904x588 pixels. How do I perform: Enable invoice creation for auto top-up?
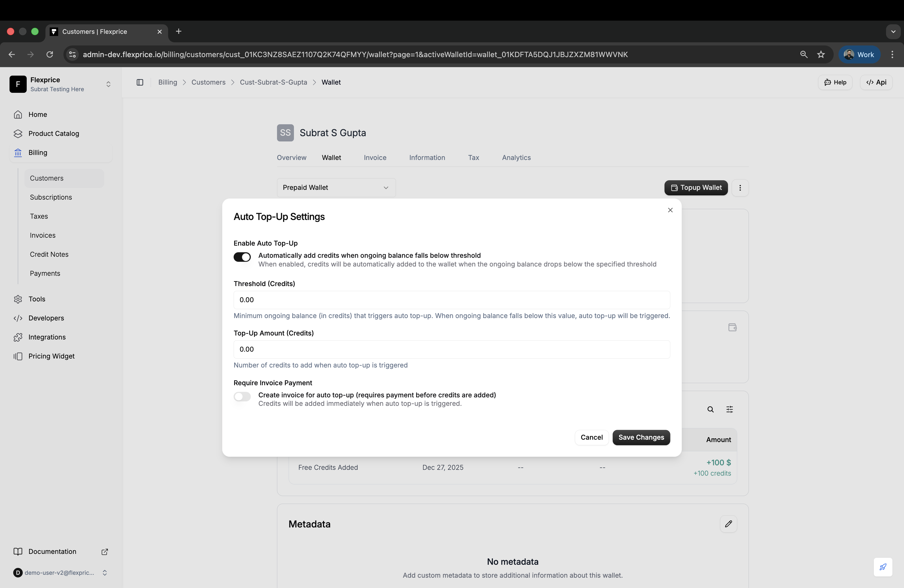(x=242, y=397)
